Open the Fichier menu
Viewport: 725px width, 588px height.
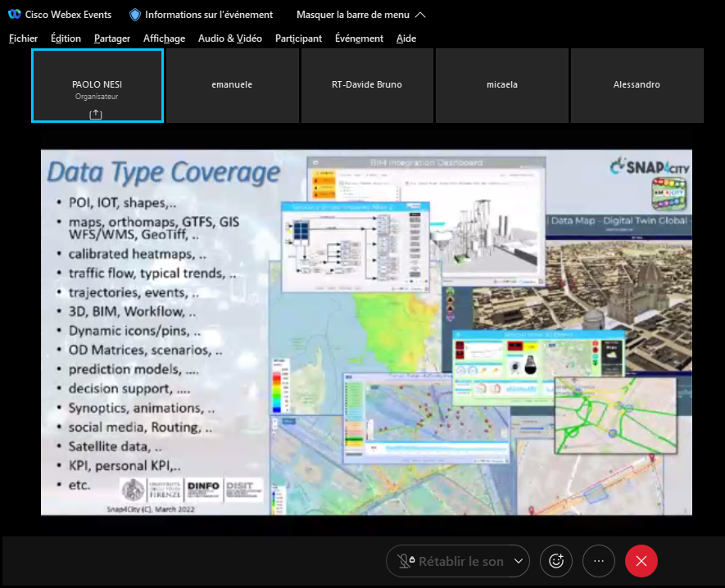23,38
